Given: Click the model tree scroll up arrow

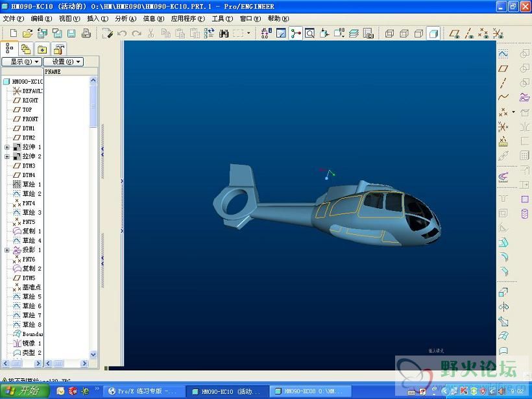Looking at the screenshot, I should point(93,80).
